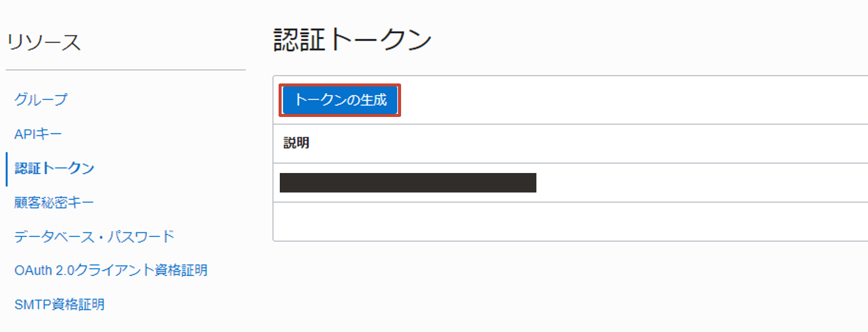The image size is (868, 332).
Task: Open the 顧客秘密キー page
Action: pos(54,202)
